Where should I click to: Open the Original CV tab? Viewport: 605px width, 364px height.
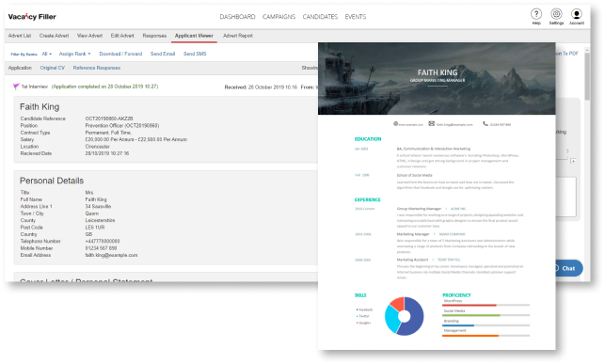pos(53,68)
